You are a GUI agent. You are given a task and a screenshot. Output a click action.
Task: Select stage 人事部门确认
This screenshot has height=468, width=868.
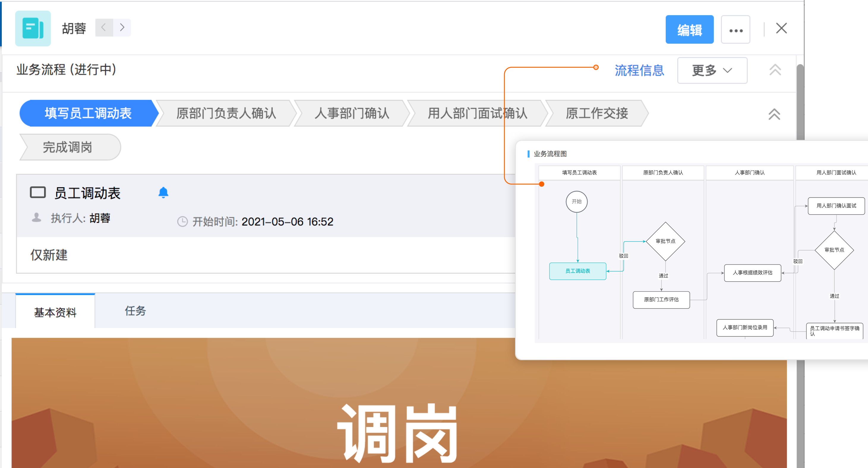(351, 113)
